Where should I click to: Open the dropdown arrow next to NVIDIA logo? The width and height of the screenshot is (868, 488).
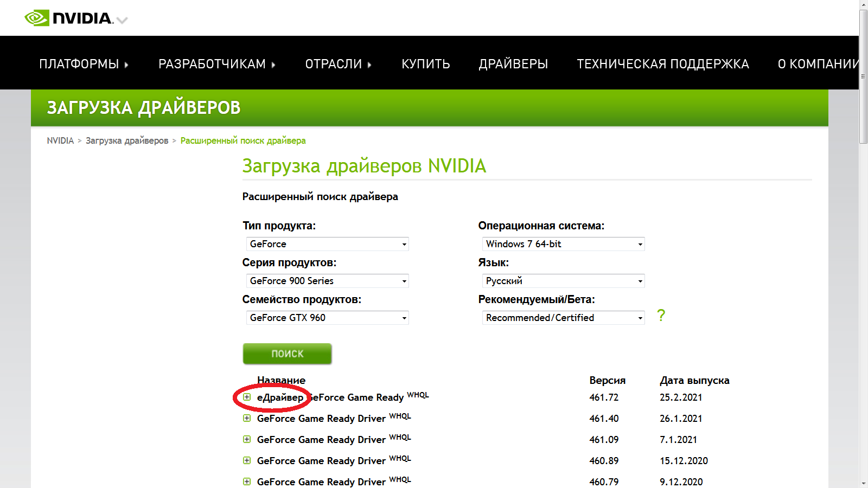123,21
